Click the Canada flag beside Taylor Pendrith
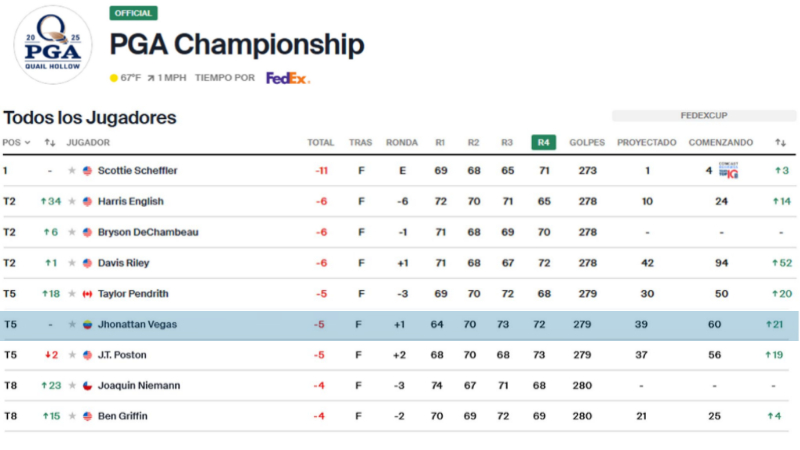Screen dimensions: 800x450 click(x=88, y=294)
